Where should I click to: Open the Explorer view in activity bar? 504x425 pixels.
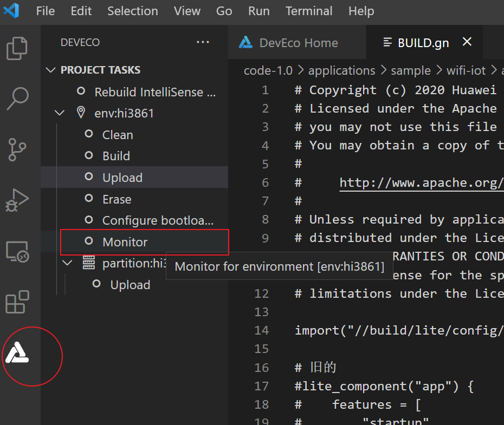click(17, 49)
